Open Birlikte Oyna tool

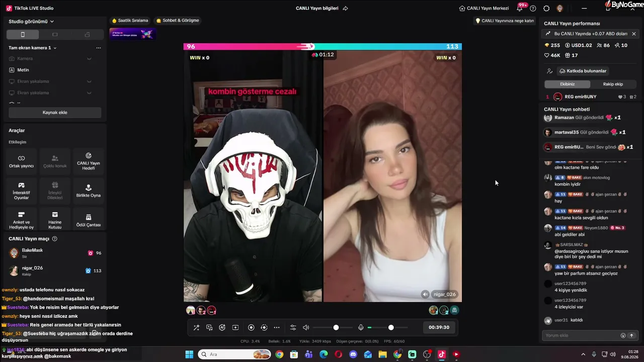coord(89,191)
